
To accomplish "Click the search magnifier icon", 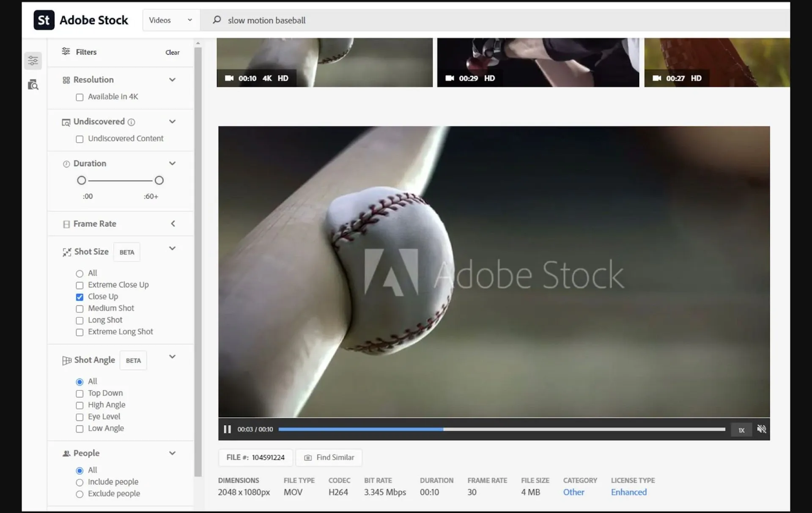I will (x=217, y=20).
